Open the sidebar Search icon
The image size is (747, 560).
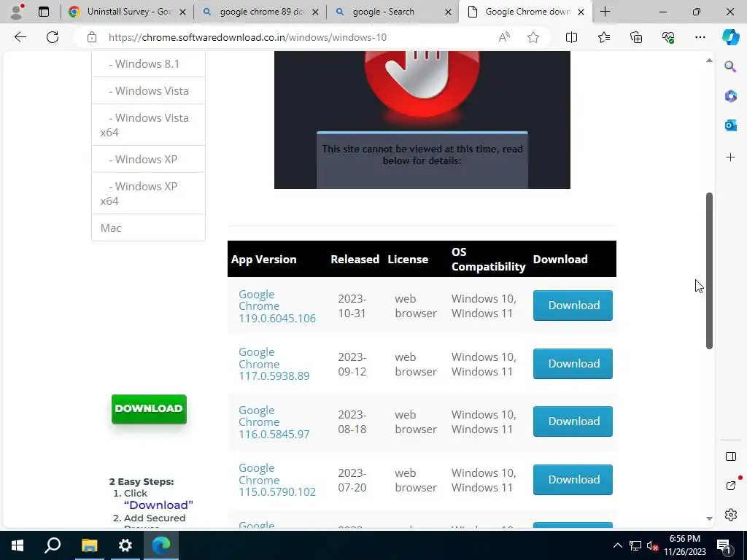(x=730, y=66)
